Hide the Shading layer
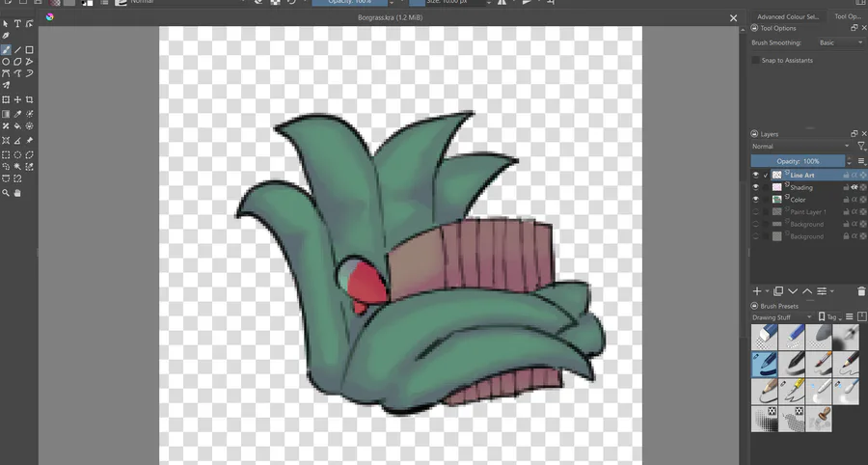The height and width of the screenshot is (465, 868). click(755, 187)
